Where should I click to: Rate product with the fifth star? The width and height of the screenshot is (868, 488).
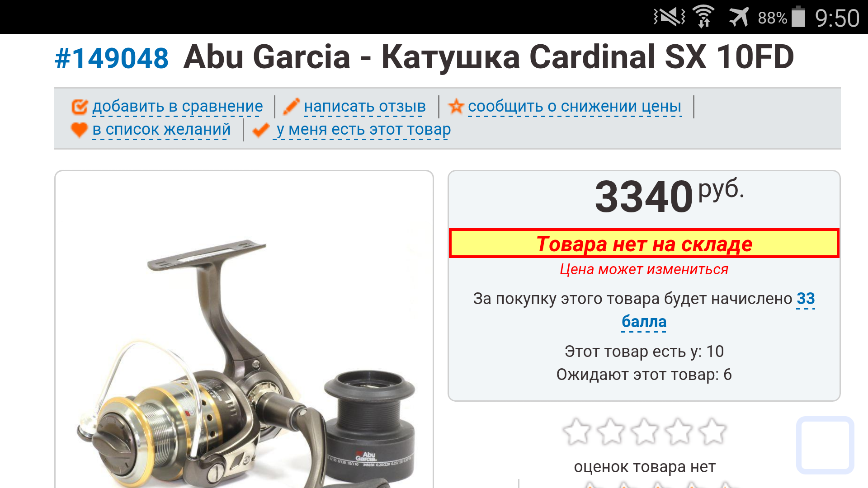712,431
